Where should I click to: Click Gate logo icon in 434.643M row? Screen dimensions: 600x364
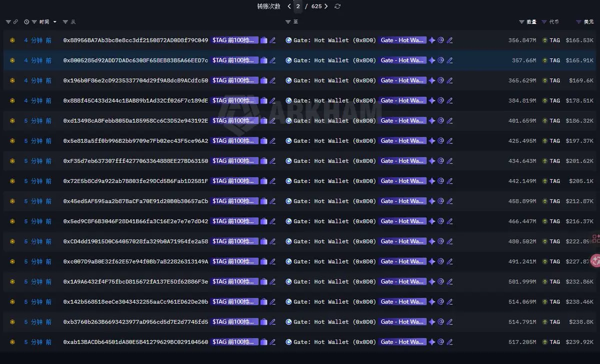[288, 161]
